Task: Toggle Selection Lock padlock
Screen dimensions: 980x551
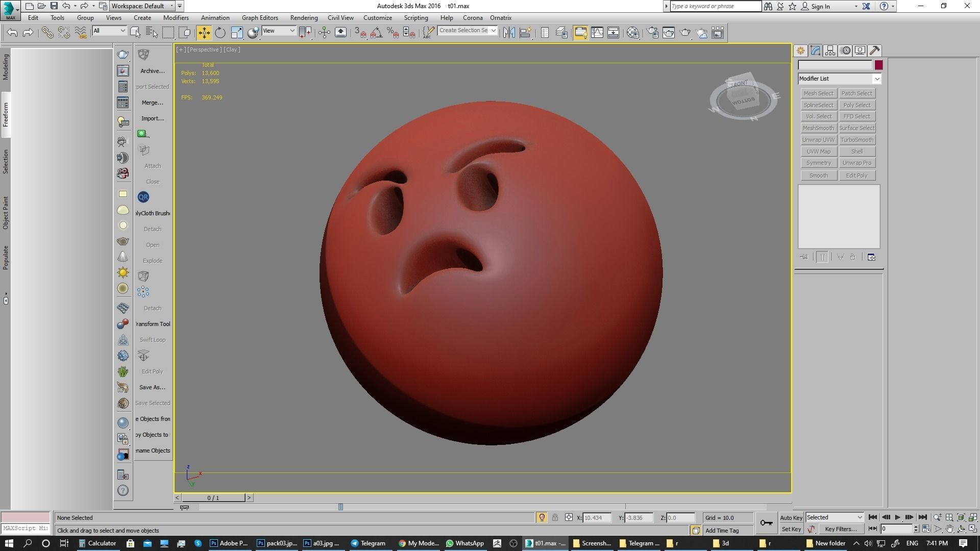Action: click(555, 517)
